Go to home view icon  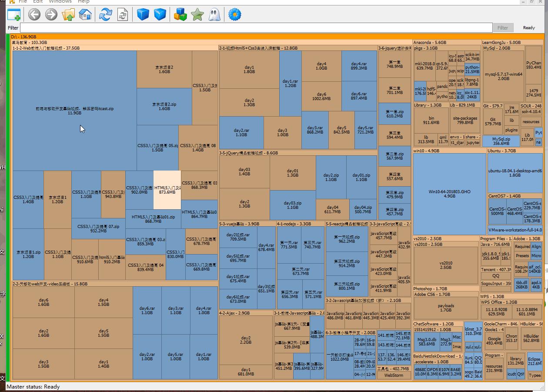tap(85, 14)
